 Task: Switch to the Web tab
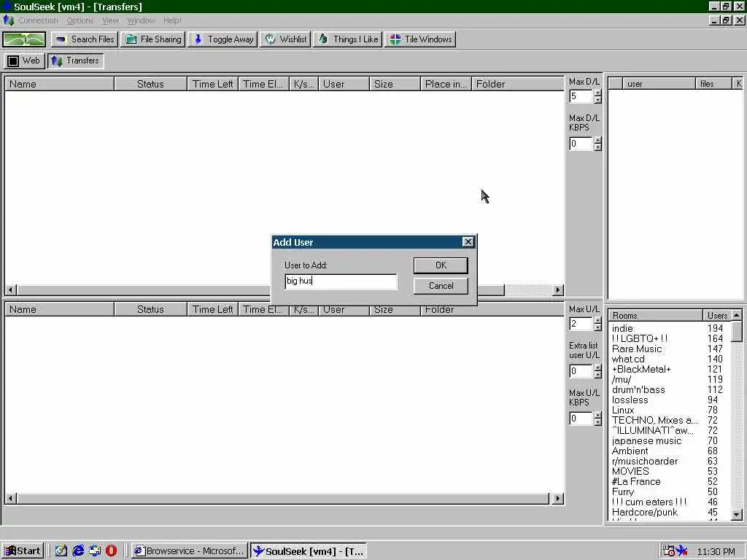pyautogui.click(x=24, y=61)
